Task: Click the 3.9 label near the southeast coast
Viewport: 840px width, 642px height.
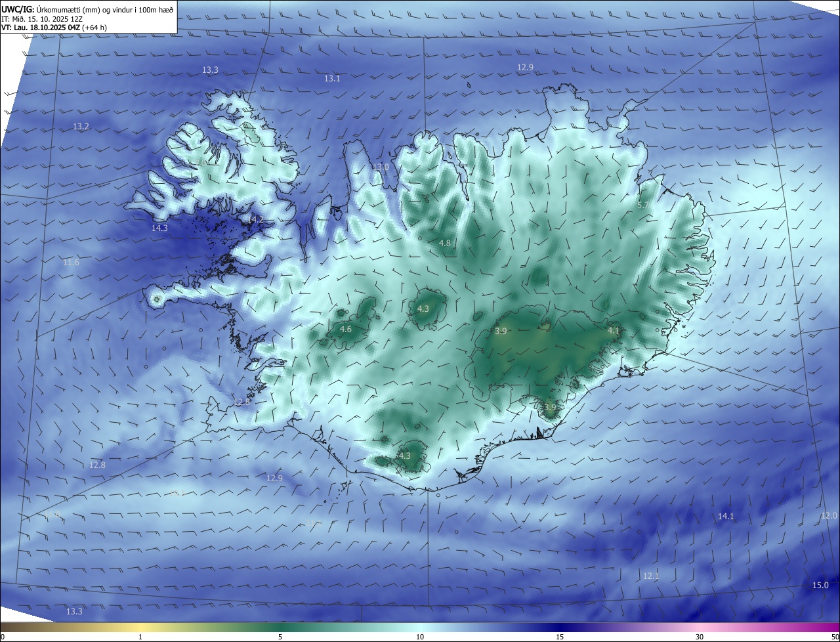Action: [x=550, y=408]
